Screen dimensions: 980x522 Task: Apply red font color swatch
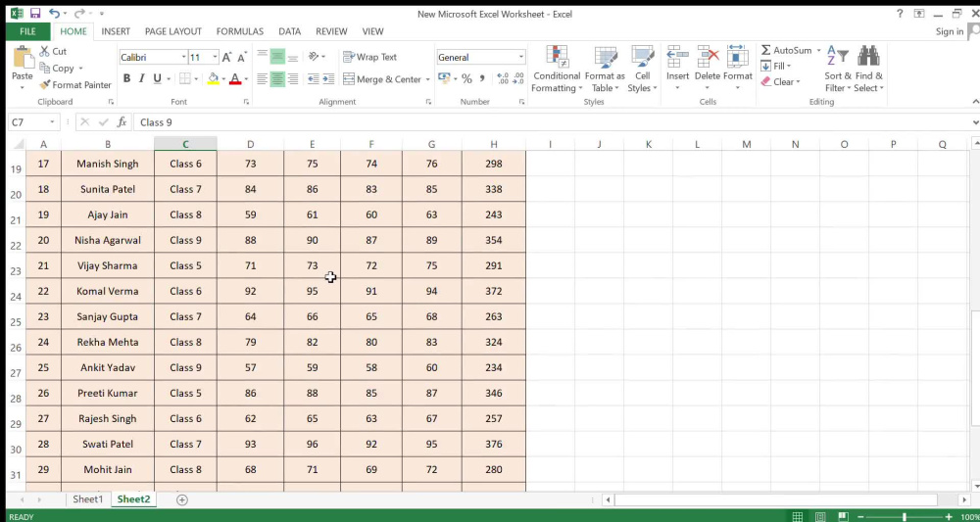pos(235,78)
